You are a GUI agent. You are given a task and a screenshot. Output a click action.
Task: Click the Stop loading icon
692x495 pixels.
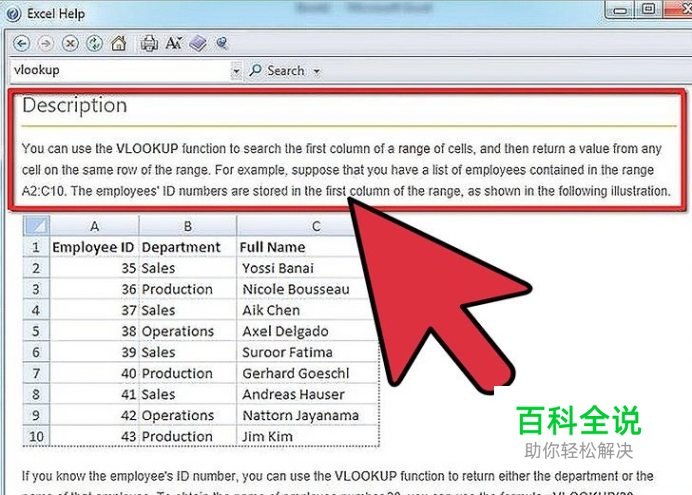[70, 43]
